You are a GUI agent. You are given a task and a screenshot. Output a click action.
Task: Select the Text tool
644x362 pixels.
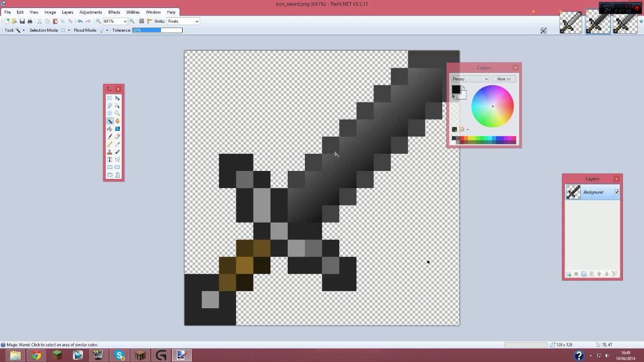tap(110, 159)
